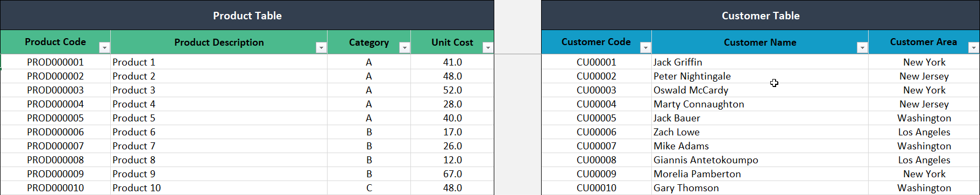Select unit cost 67.0 cell

452,174
